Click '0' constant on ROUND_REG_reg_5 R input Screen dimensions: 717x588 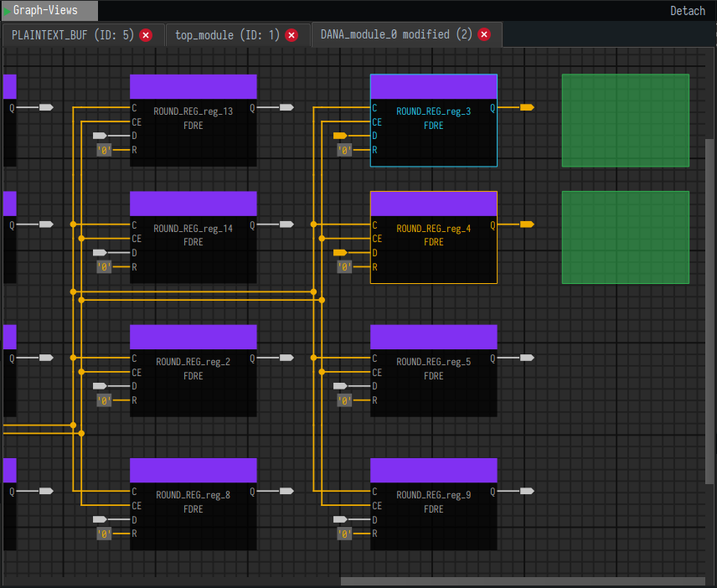[343, 400]
